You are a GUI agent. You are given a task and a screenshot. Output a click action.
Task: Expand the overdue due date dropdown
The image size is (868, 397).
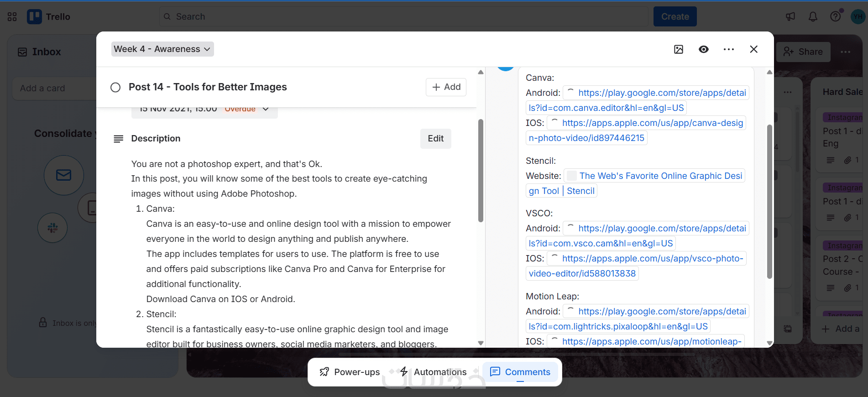pyautogui.click(x=266, y=110)
